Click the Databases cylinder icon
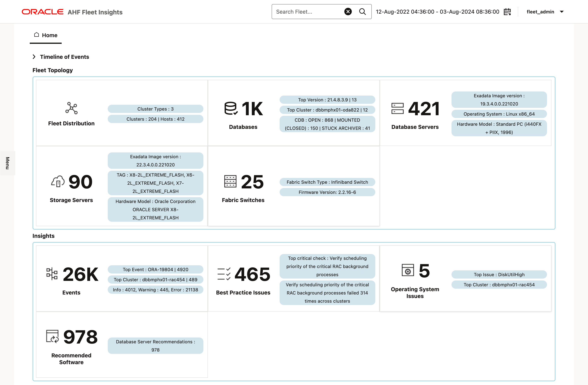Screen dimensions: 588x385 231,108
